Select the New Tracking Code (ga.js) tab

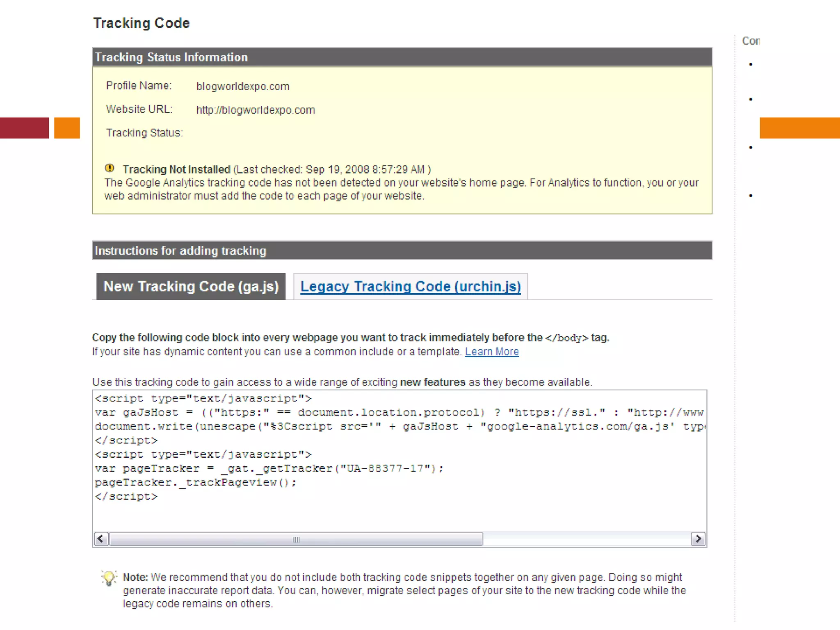[191, 286]
